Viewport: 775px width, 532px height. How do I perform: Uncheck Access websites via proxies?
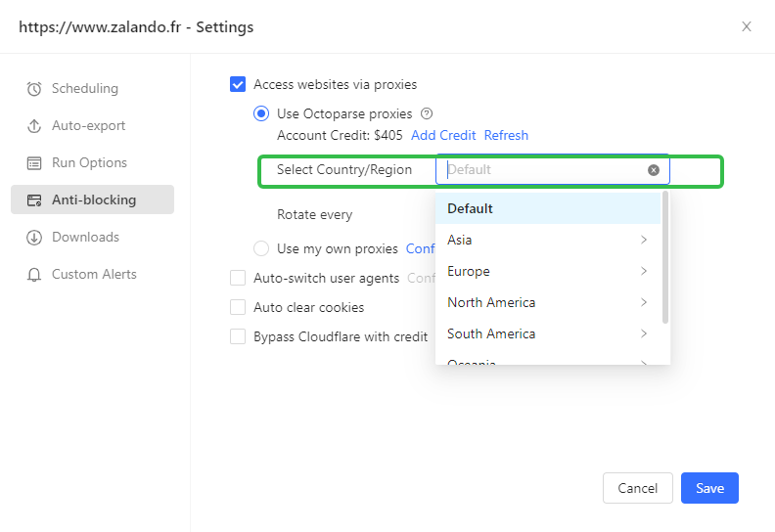click(238, 84)
